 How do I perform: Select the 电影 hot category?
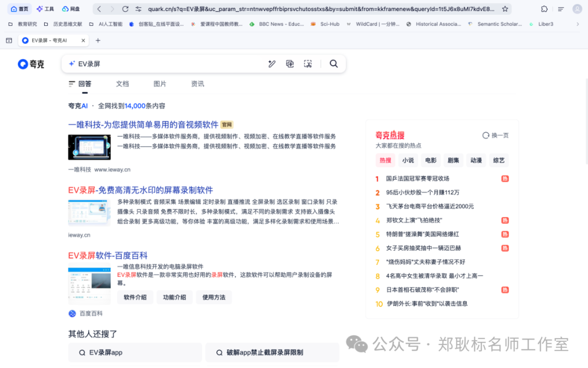click(431, 160)
